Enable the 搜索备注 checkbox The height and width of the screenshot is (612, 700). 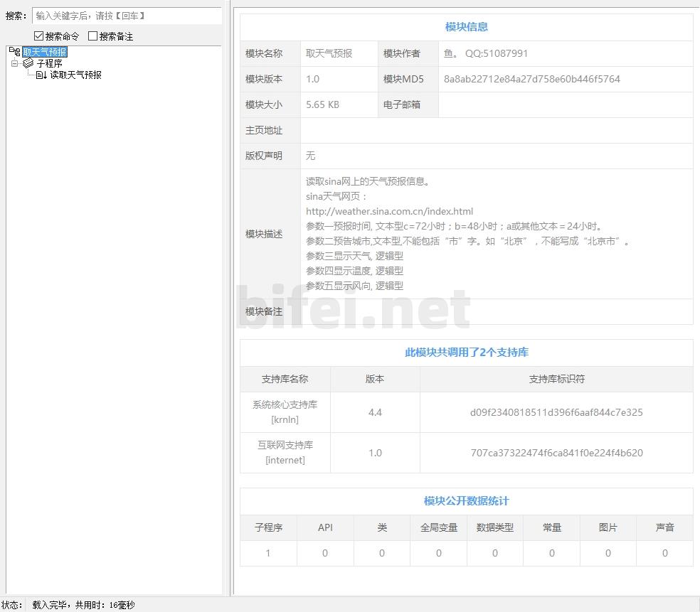92,36
